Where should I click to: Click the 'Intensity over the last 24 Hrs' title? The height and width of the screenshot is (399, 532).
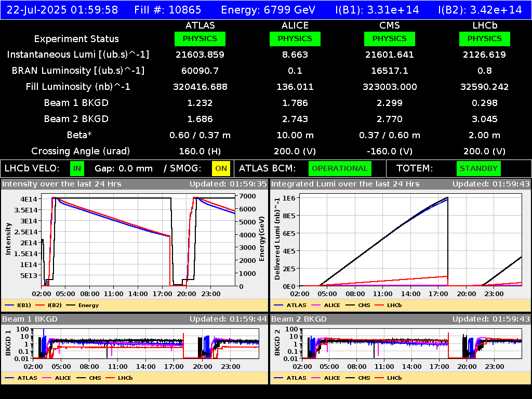[62, 184]
